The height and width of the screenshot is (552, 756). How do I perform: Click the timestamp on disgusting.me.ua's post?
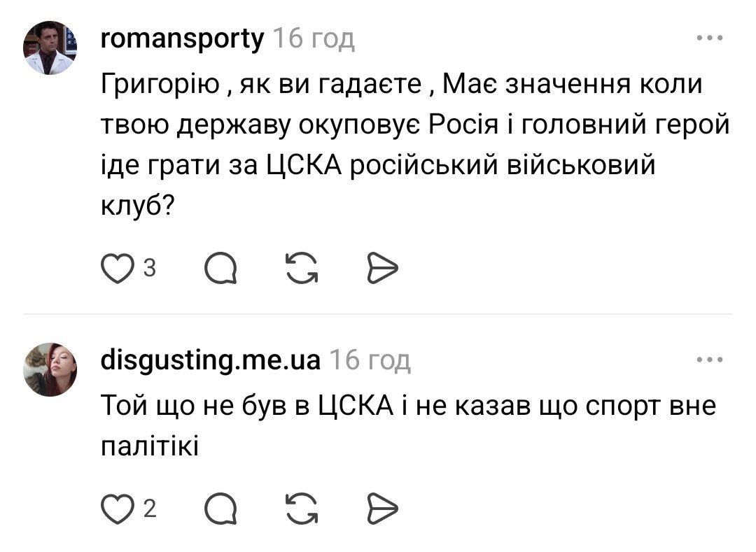[x=369, y=360]
